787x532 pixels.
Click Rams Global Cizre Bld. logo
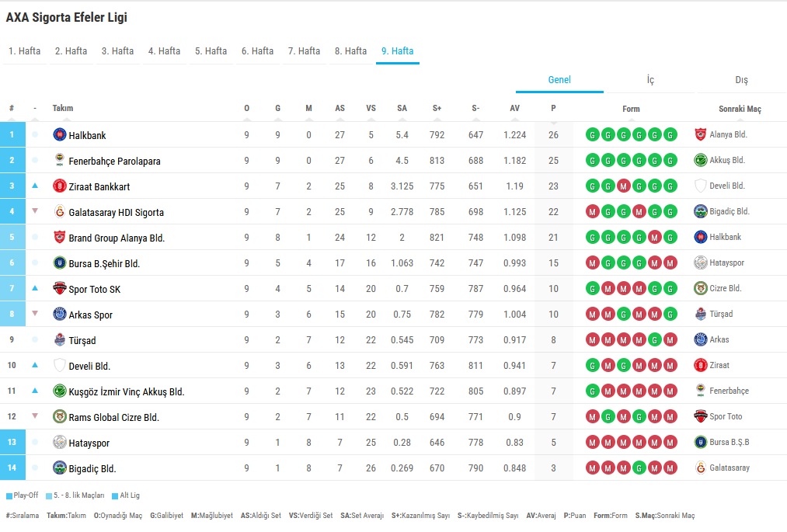[60, 416]
